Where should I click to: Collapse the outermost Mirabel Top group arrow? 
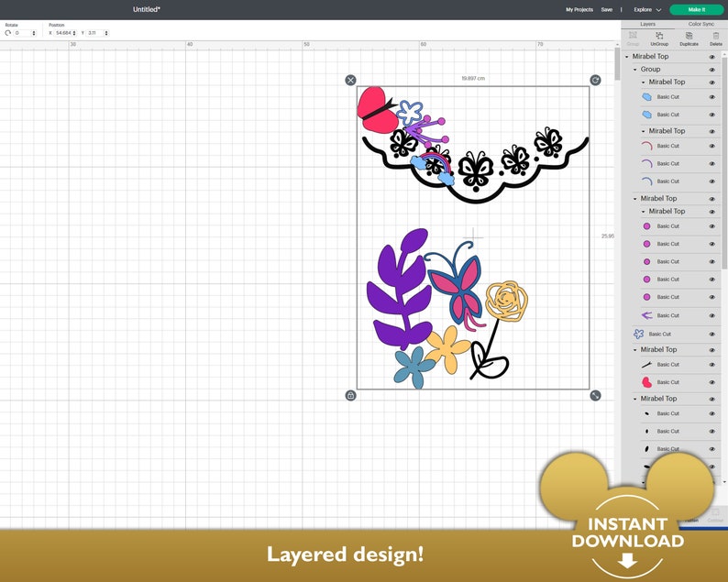pyautogui.click(x=627, y=57)
